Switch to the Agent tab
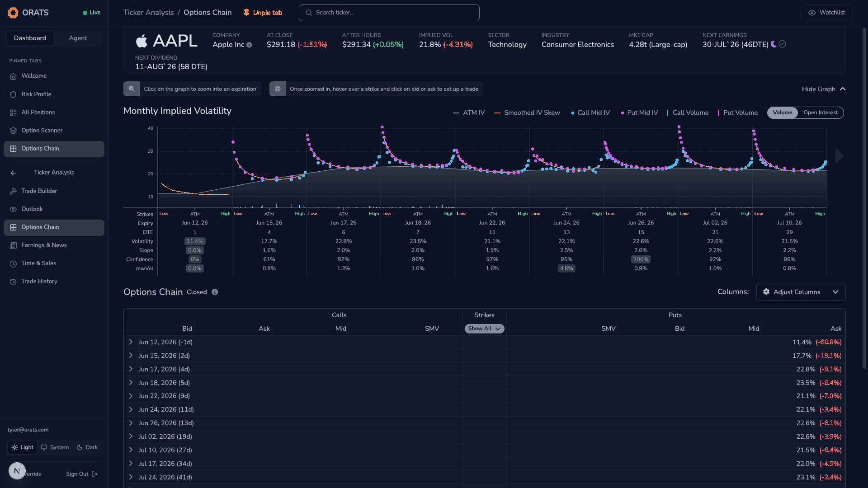The image size is (868, 488). [78, 38]
